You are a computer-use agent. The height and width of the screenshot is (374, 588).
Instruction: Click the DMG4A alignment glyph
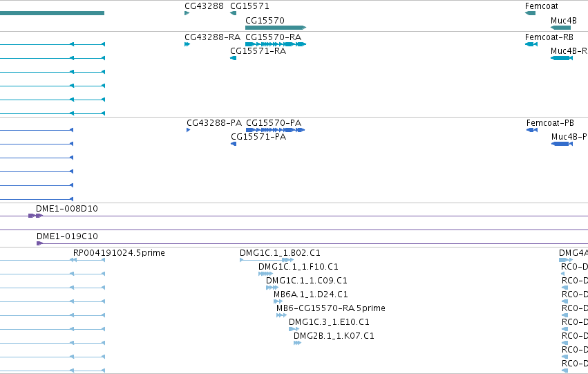point(566,260)
